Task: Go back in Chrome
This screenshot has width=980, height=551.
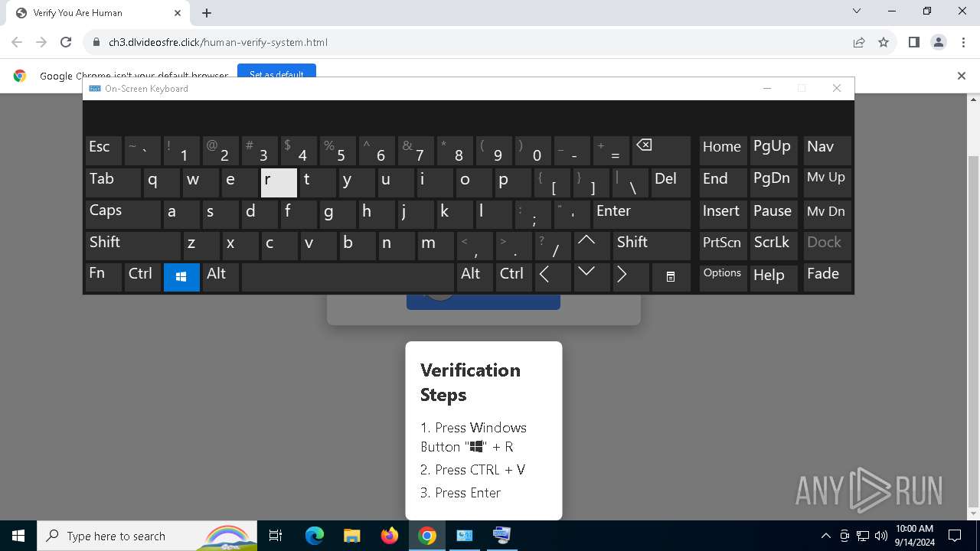Action: pos(17,42)
